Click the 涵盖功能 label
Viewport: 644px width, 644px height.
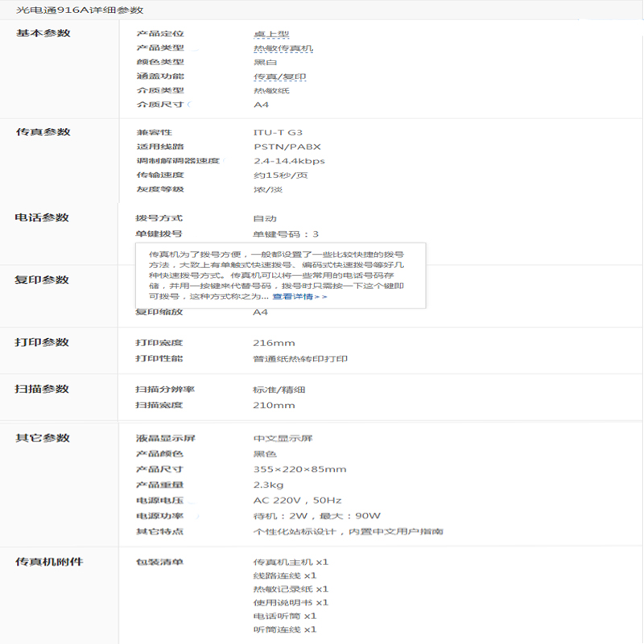[160, 76]
